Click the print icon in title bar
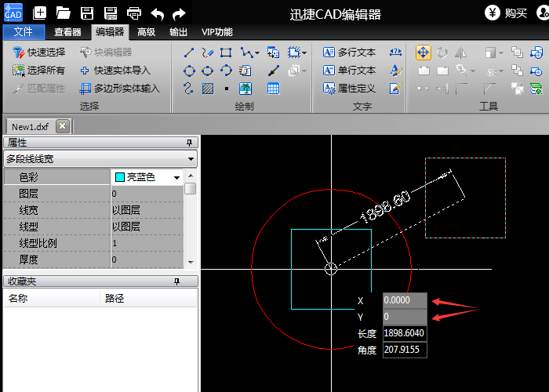This screenshot has height=392, width=549. (x=134, y=13)
